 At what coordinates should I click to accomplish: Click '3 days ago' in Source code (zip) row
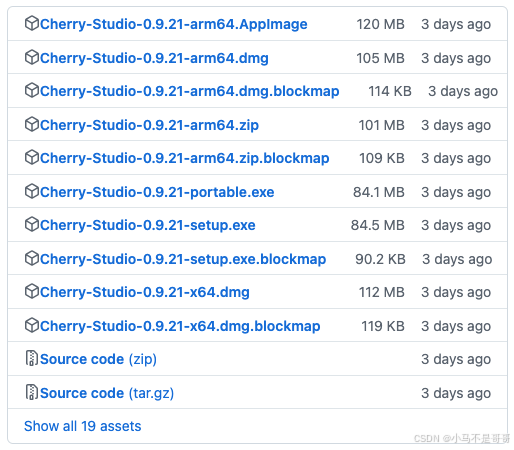pyautogui.click(x=456, y=359)
